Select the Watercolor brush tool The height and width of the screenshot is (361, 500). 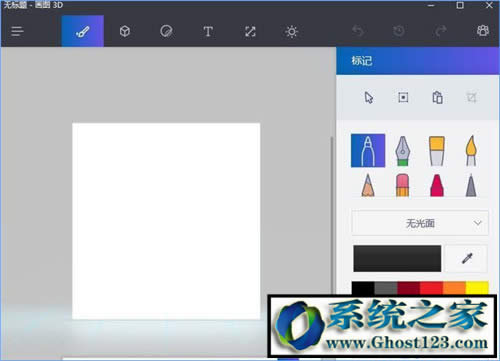tap(471, 151)
